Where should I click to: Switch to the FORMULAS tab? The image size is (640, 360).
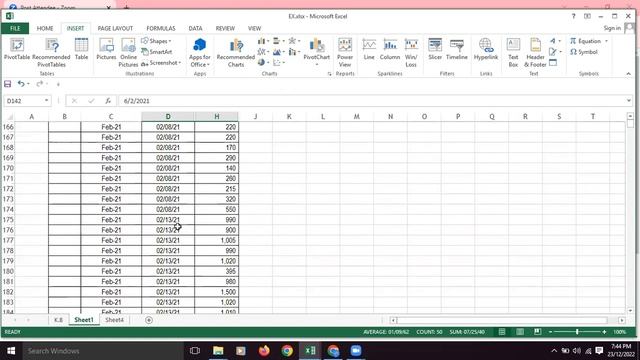[161, 28]
